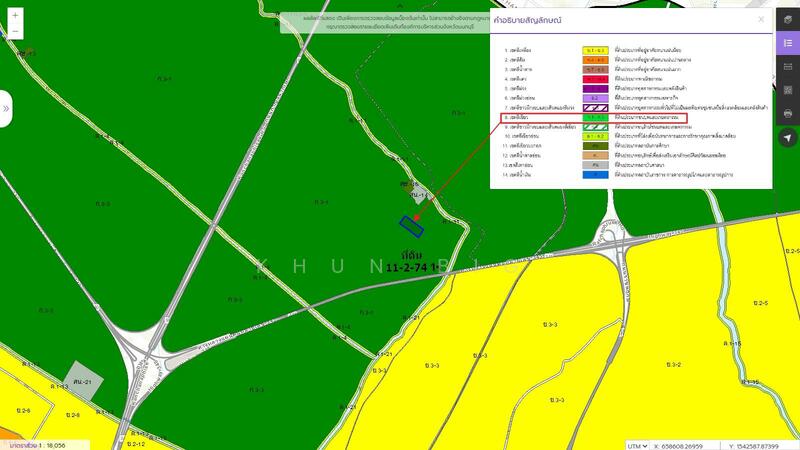This screenshot has width=800, height=450.
Task: Click the round location arrow button
Action: click(787, 139)
